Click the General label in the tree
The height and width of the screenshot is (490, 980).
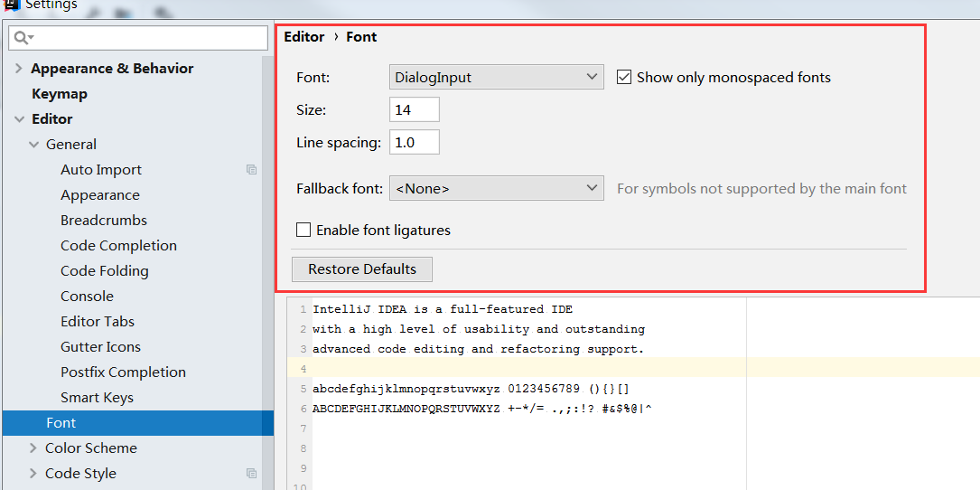(x=71, y=145)
